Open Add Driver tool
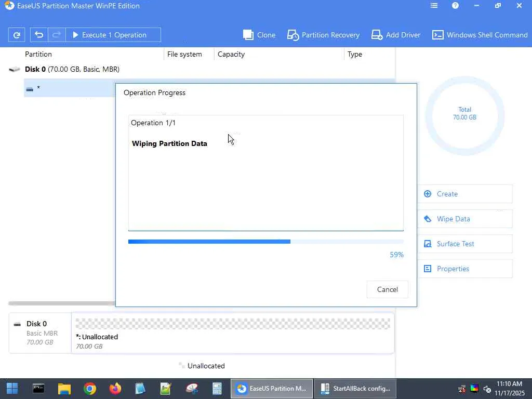 pyautogui.click(x=395, y=35)
